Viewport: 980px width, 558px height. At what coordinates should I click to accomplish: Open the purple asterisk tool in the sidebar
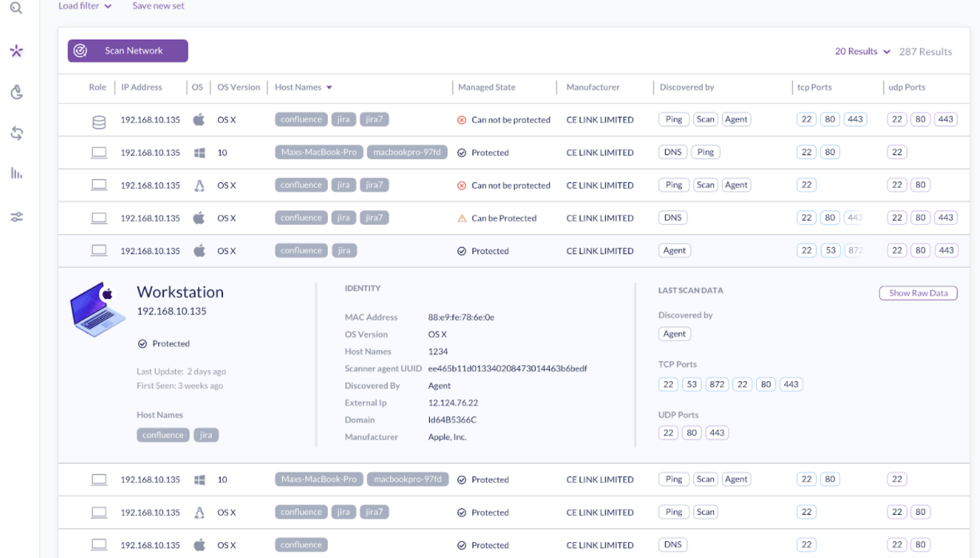17,50
